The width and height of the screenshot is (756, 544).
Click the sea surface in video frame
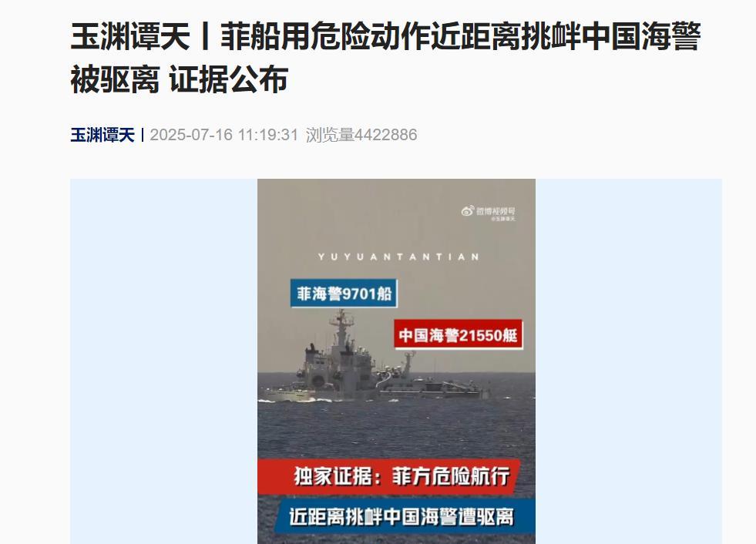[x=396, y=429]
